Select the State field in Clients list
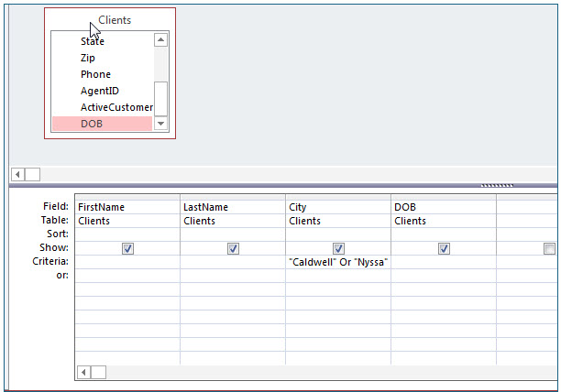Viewport: 561px width, 392px height. (103, 41)
